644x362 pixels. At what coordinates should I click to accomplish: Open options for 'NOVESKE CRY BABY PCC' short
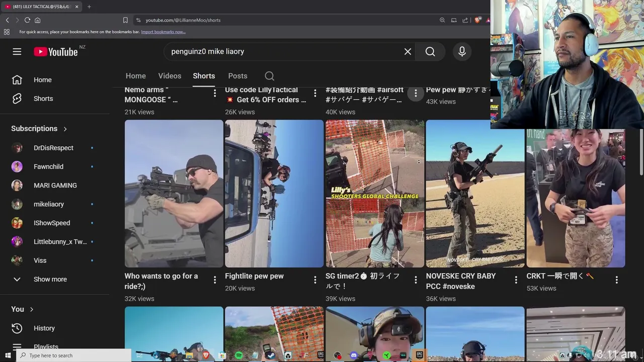click(x=516, y=280)
